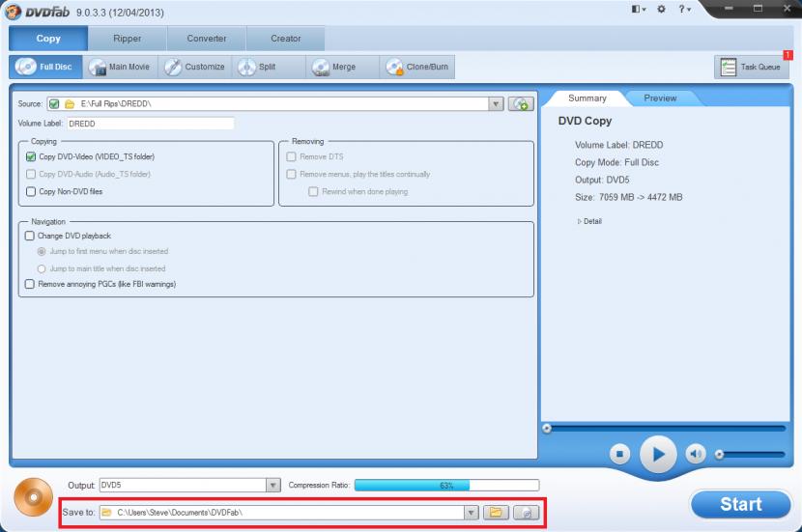Click the DVD Copy heading
The height and width of the screenshot is (532, 802).
[x=585, y=121]
